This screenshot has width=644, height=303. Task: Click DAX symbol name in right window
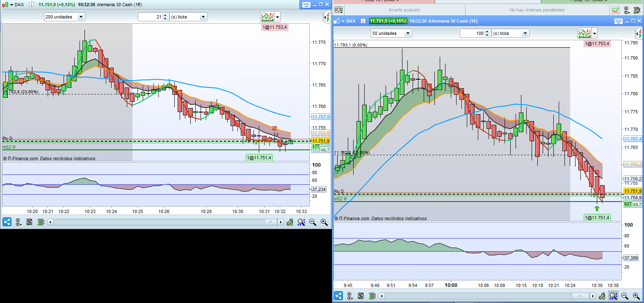(x=351, y=21)
